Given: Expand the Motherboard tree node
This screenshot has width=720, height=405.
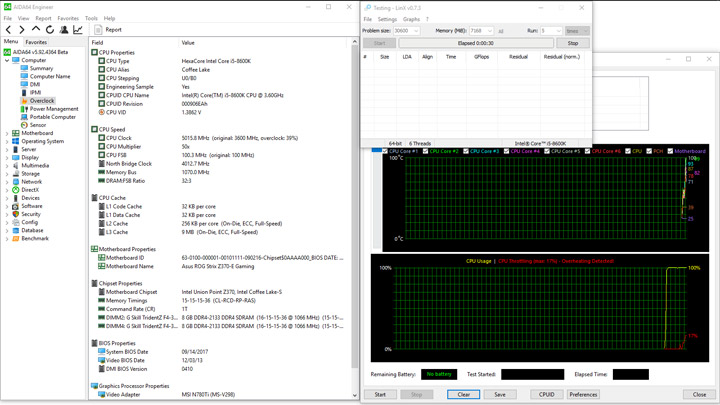Looking at the screenshot, I should [x=6, y=133].
